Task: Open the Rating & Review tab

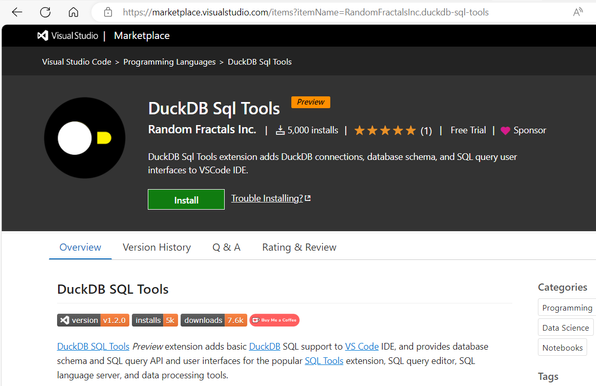Action: tap(299, 247)
